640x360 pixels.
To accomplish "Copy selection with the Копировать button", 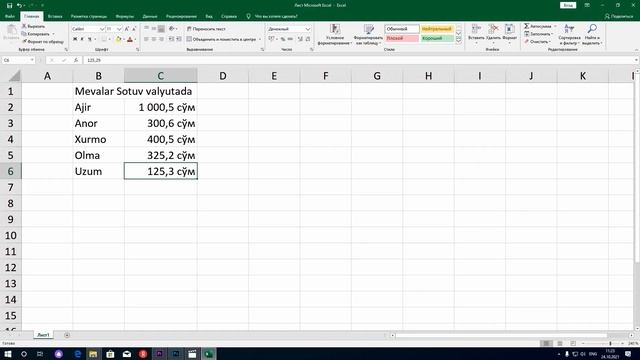I will (x=37, y=34).
